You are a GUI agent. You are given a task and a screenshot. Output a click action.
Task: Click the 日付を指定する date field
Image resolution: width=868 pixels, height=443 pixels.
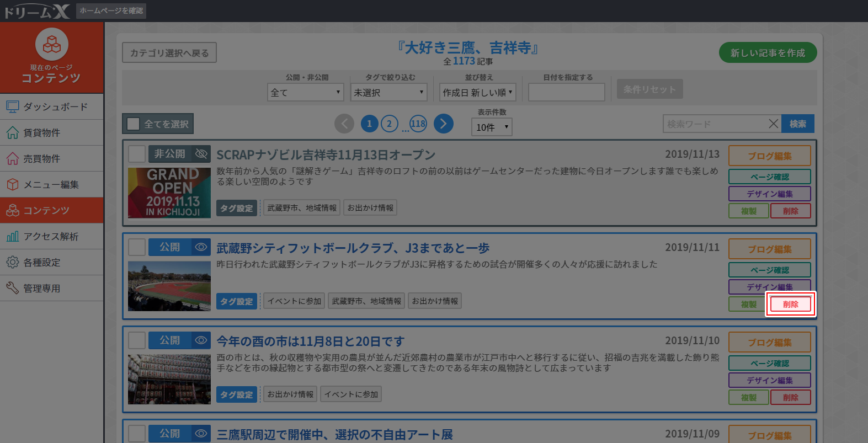[567, 92]
